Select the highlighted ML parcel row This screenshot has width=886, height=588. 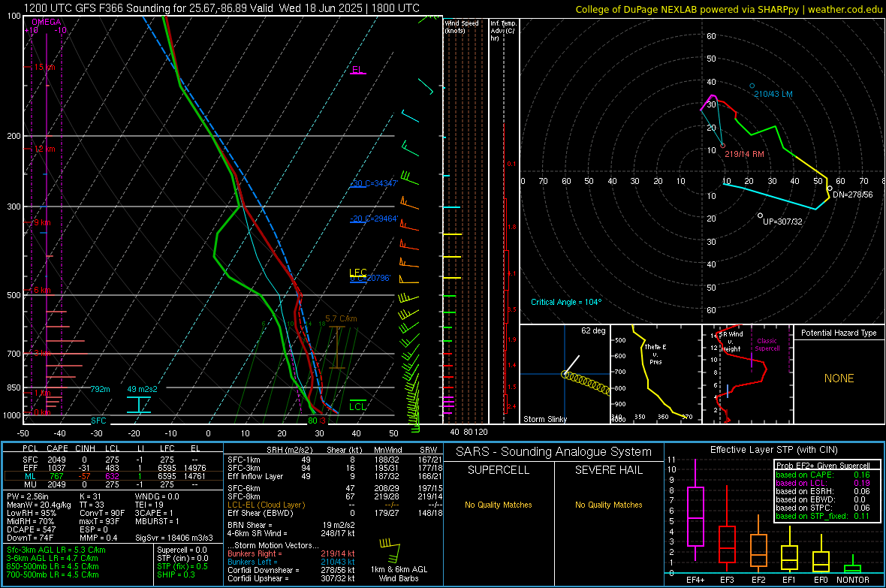(113, 476)
